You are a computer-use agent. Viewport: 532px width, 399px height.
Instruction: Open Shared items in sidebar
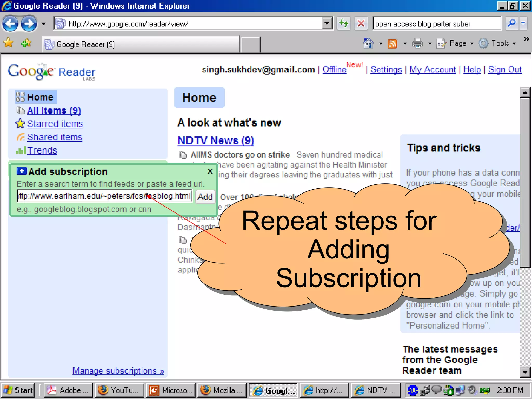pyautogui.click(x=55, y=137)
